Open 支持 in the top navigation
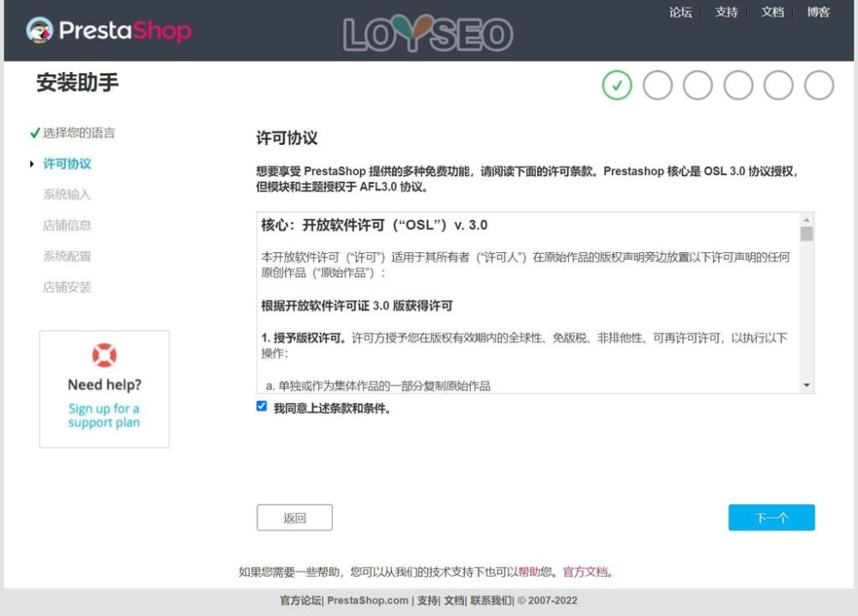Viewport: 858px width, 616px height. [726, 12]
